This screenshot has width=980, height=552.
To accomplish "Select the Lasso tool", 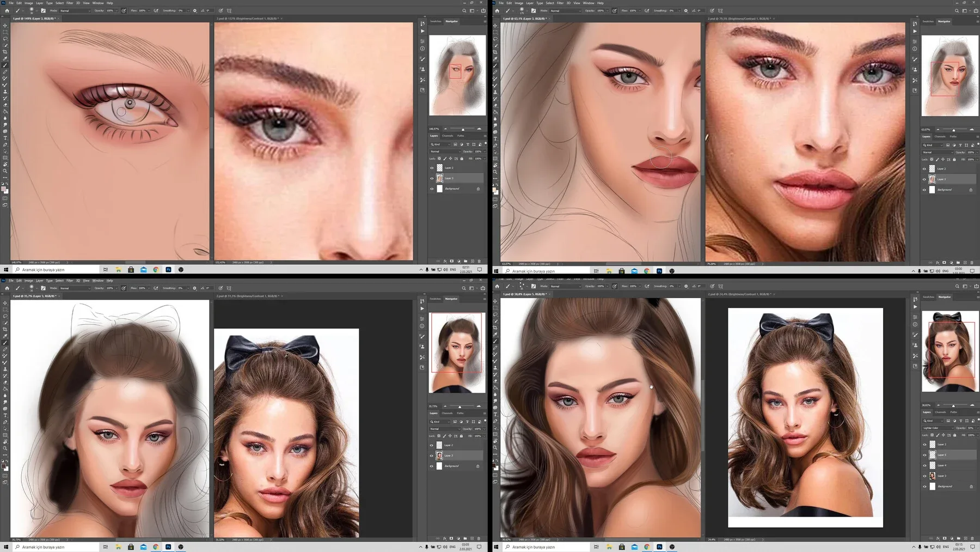I will click(x=5, y=38).
